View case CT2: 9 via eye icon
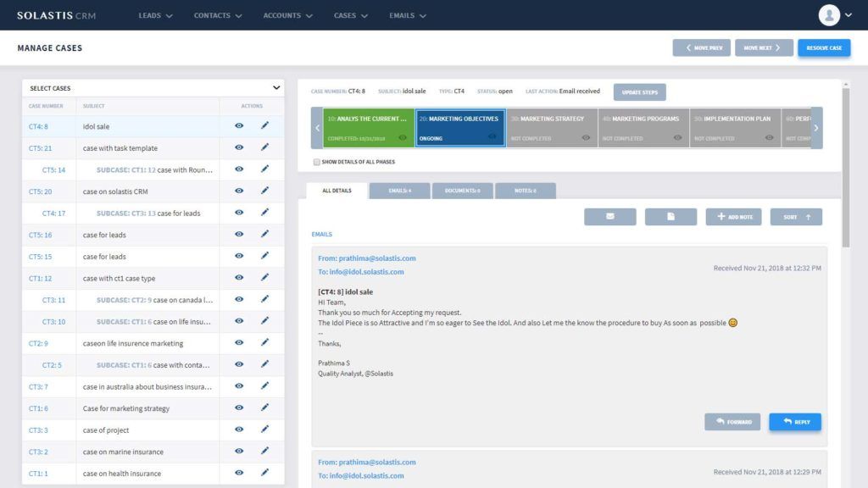This screenshot has height=488, width=868. point(239,342)
